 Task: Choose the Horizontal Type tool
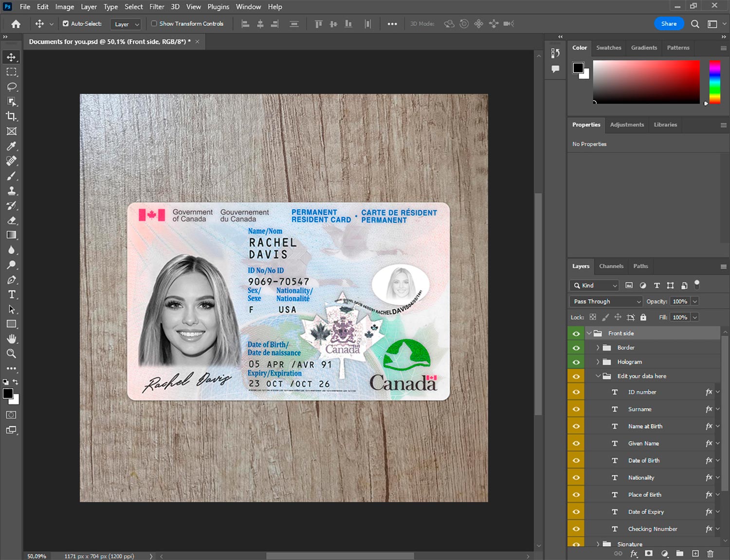click(x=11, y=294)
